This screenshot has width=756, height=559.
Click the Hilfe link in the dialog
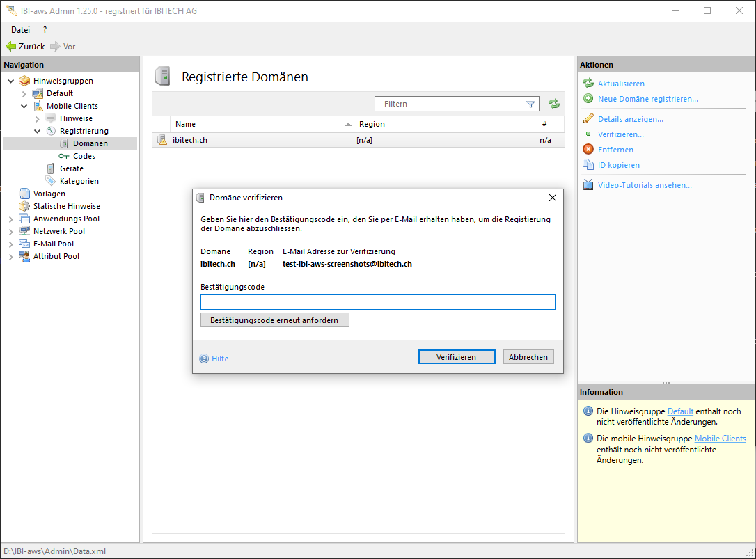[x=220, y=359]
